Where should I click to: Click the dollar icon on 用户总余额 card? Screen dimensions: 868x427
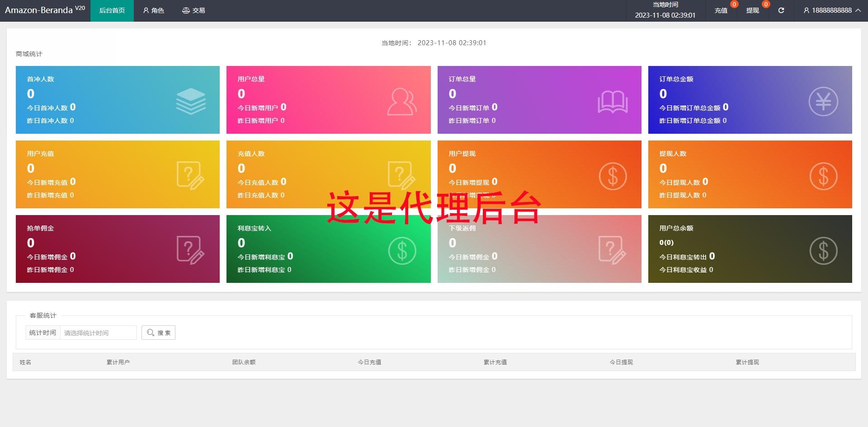(823, 251)
